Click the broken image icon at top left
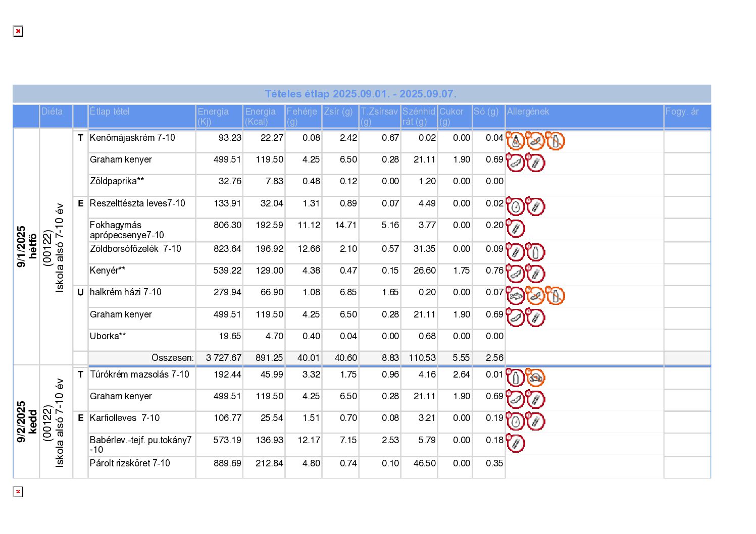 (x=18, y=31)
